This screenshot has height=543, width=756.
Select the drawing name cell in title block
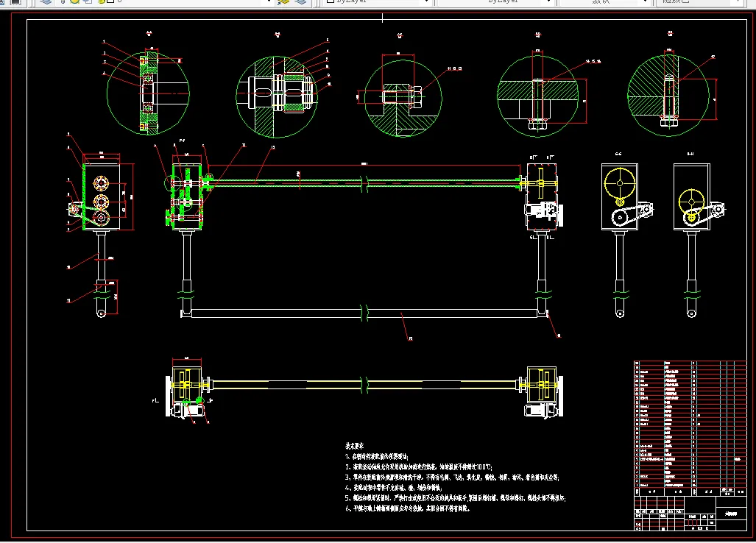point(731,514)
